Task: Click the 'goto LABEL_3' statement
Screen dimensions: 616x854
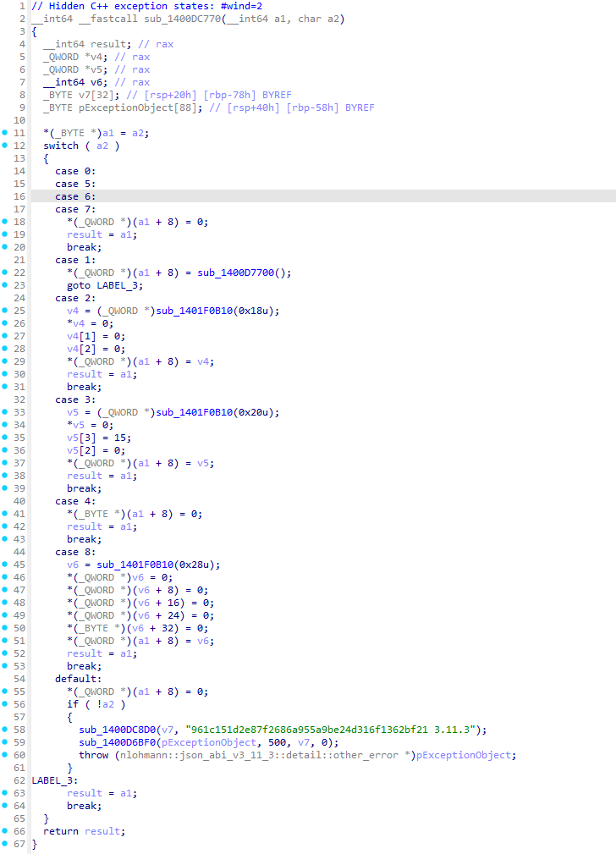Action: [105, 285]
